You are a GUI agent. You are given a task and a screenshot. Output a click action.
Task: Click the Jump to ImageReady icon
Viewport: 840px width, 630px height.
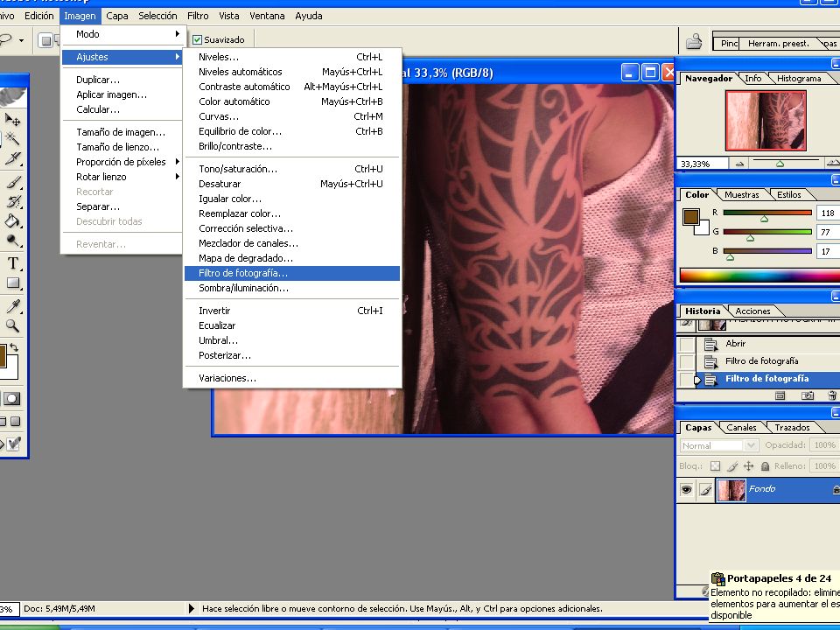tap(13, 444)
